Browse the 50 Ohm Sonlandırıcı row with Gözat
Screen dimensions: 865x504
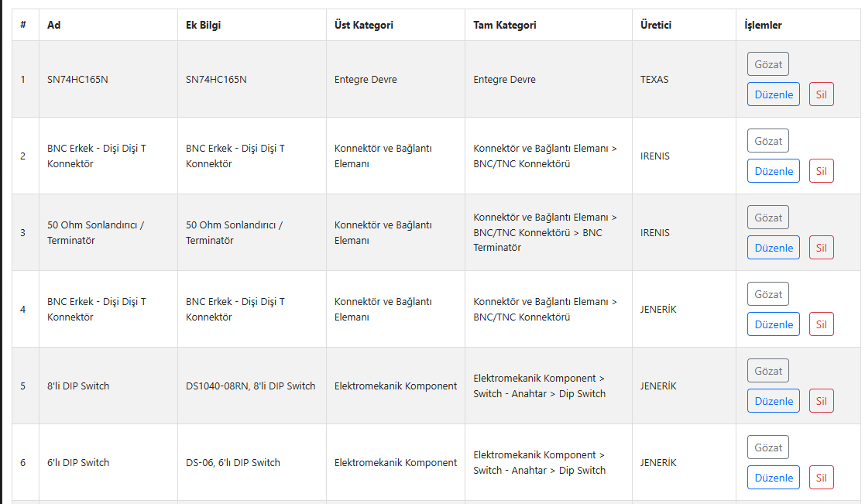tap(767, 218)
